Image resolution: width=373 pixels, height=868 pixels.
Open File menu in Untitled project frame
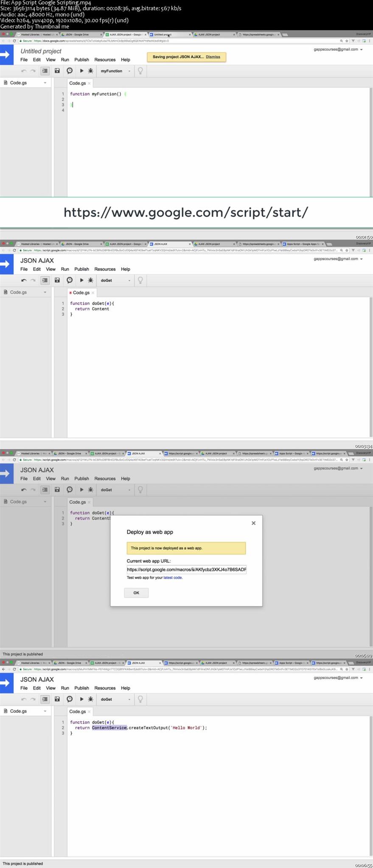pos(24,60)
